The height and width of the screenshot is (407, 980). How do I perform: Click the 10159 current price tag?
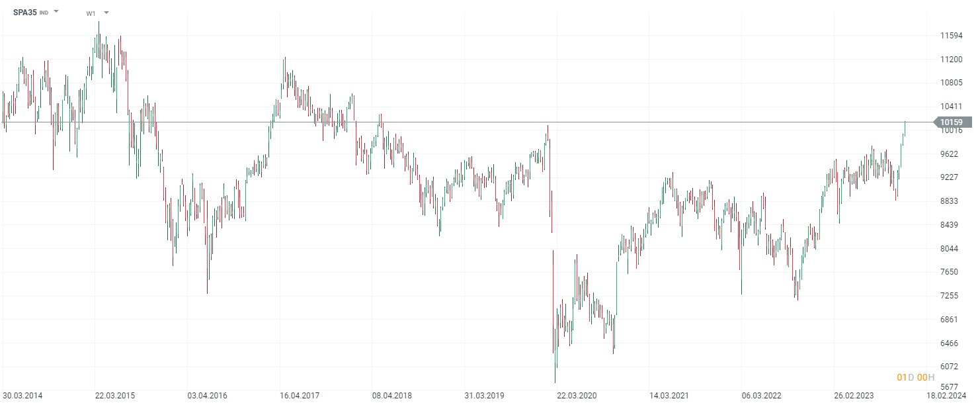[x=951, y=122]
